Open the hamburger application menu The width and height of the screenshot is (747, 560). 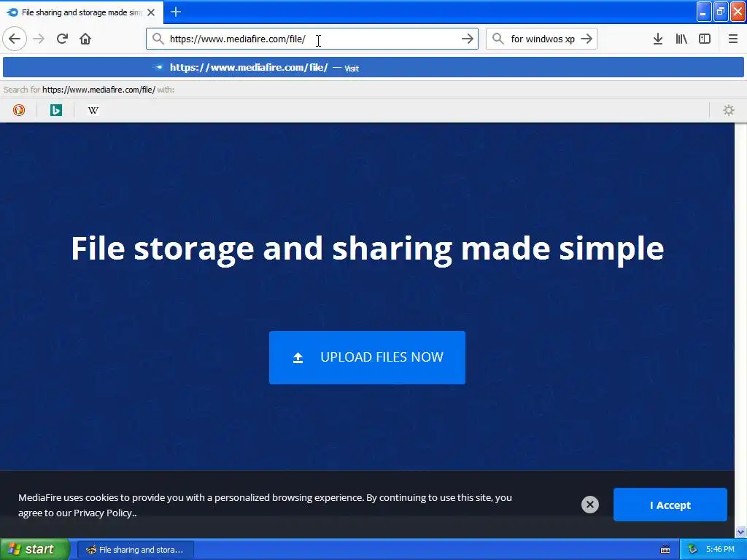[x=733, y=39]
